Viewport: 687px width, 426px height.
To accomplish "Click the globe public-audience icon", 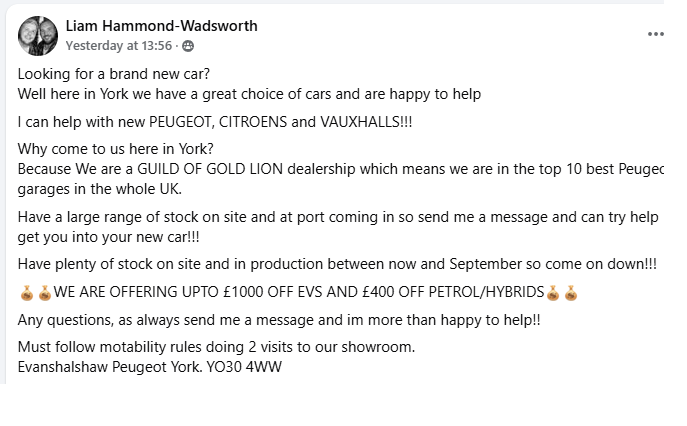I will [x=188, y=46].
